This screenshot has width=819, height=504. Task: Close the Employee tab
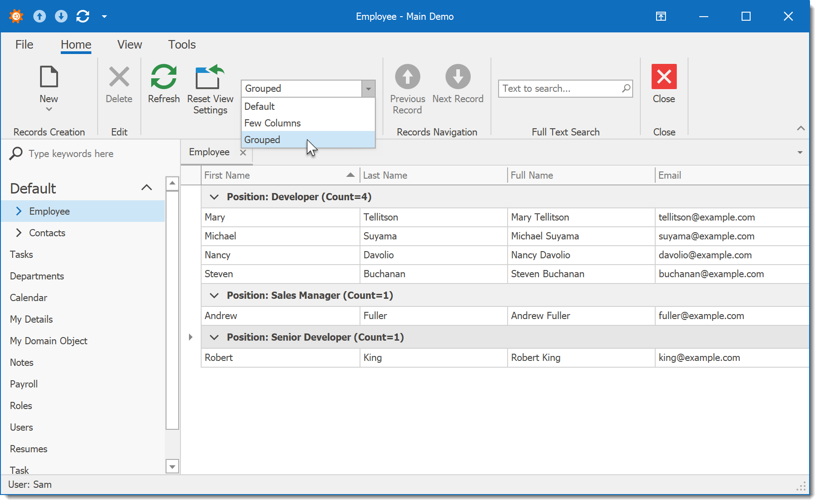click(243, 152)
